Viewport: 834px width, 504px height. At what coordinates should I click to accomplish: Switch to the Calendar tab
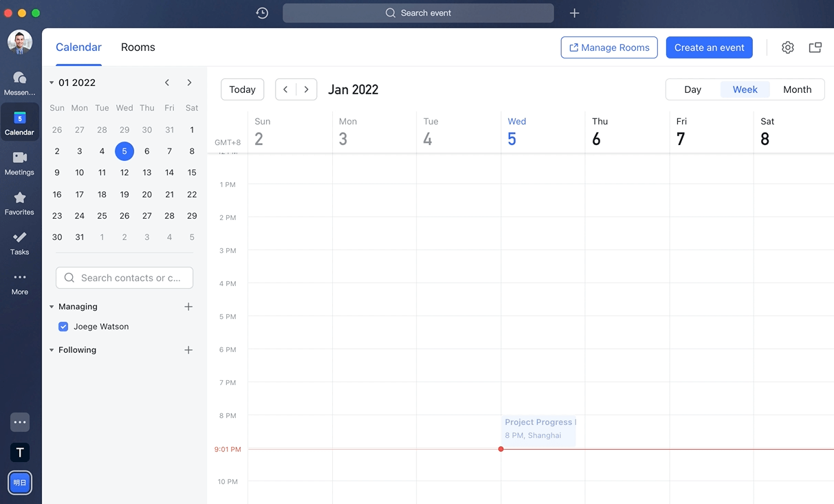click(x=78, y=47)
